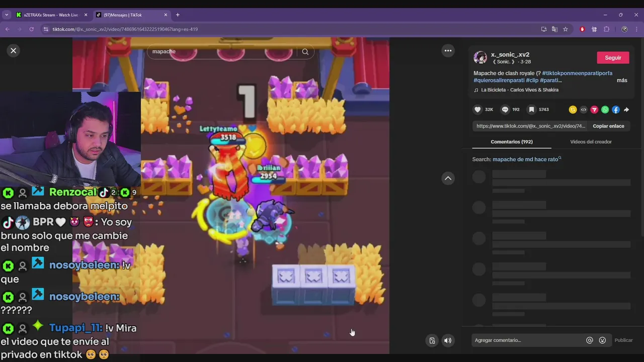Open more share options arrow
Screen dimensions: 644x362
pos(626,110)
